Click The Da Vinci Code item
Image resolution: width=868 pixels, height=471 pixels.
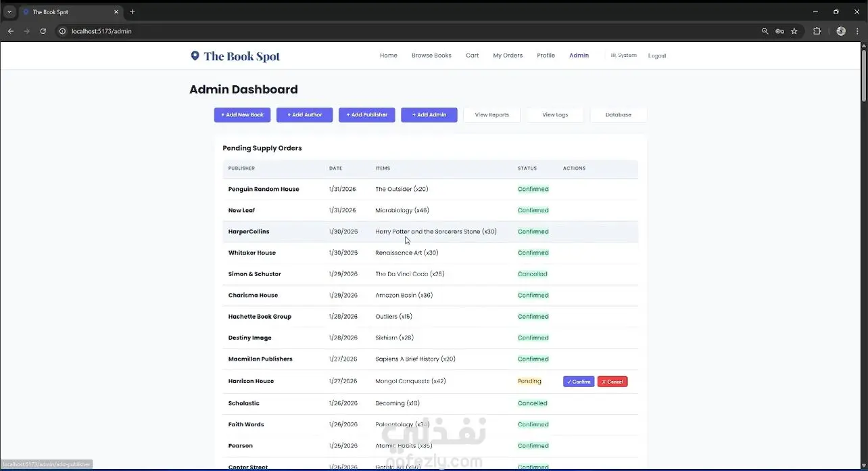click(410, 274)
